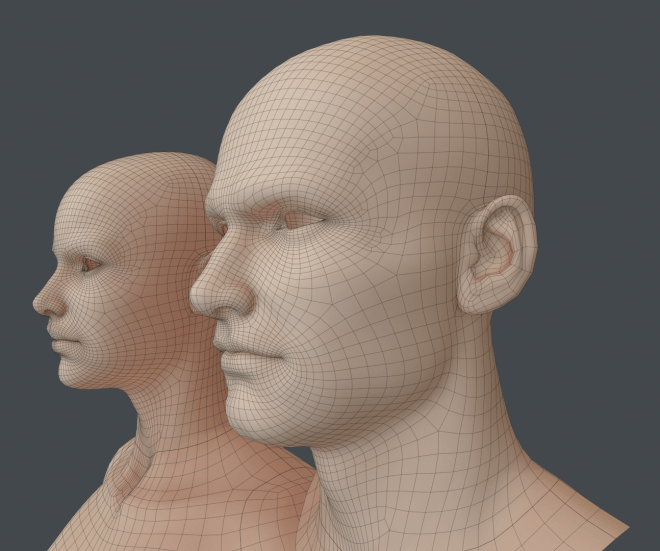Select the smaller background head model

pyautogui.click(x=139, y=337)
